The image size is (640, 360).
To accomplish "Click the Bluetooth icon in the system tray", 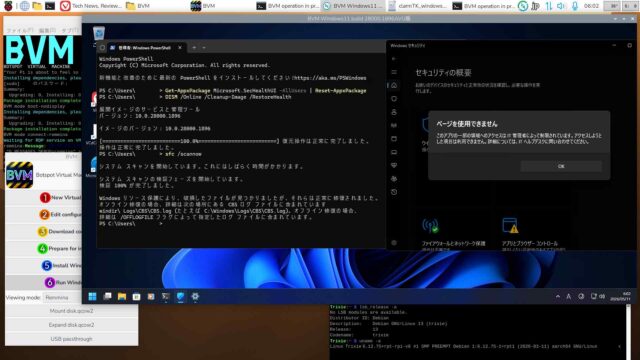I will 535,6.
